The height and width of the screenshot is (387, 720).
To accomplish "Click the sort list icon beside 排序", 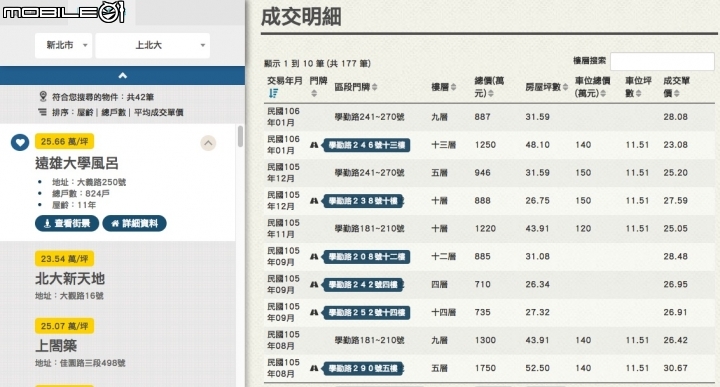I will (43, 112).
